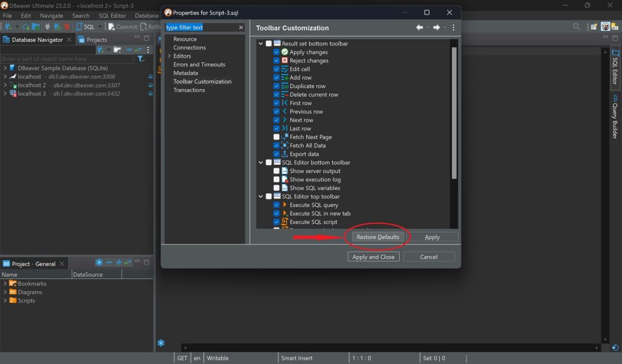
Task: Click the new folder icon in Database Navigator toolbar
Action: coord(117,50)
